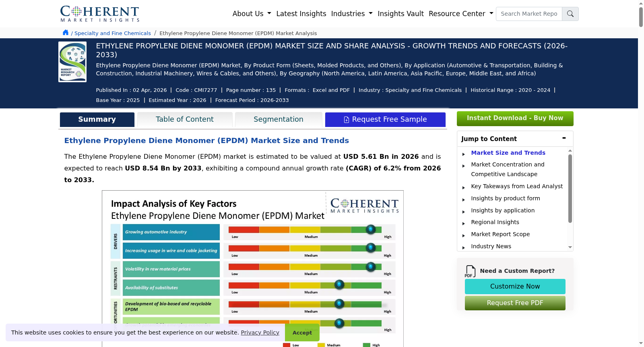Jump to Market Concentration and Competitive Landscape
The image size is (644, 347).
pyautogui.click(x=508, y=169)
